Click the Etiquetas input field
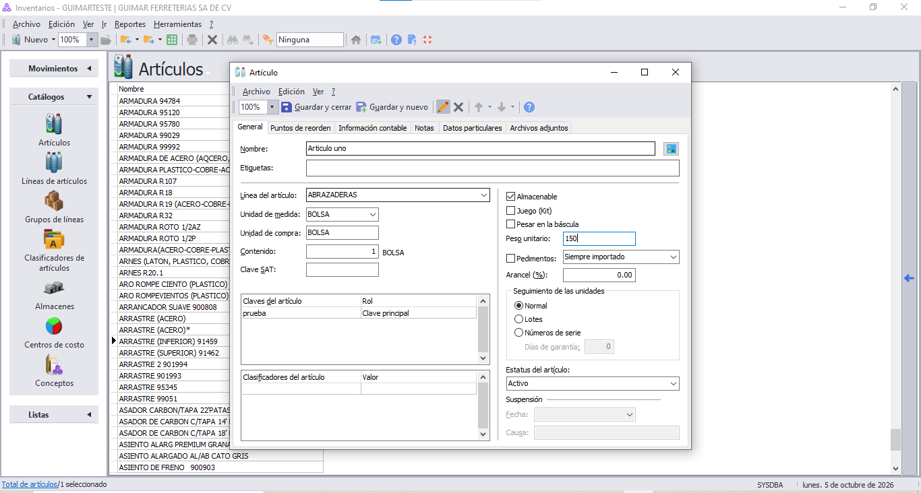921x493 pixels. tap(492, 168)
